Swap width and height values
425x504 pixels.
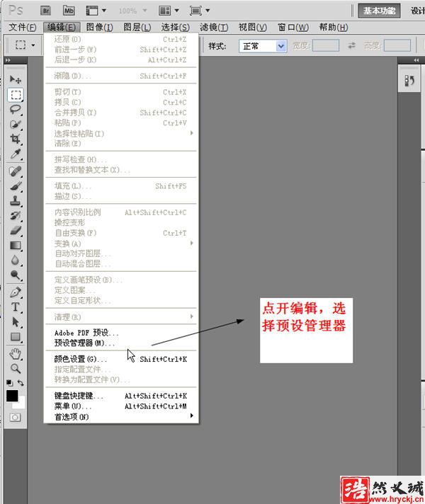pyautogui.click(x=351, y=45)
